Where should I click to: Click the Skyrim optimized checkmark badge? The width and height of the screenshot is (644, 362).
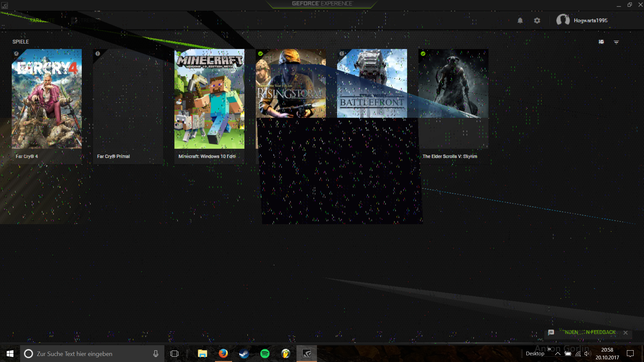[423, 54]
